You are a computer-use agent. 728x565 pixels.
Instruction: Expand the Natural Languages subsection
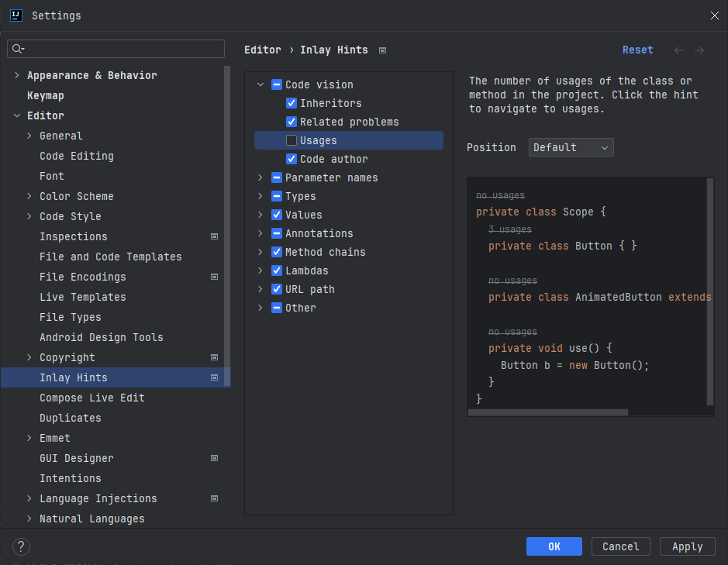(29, 518)
